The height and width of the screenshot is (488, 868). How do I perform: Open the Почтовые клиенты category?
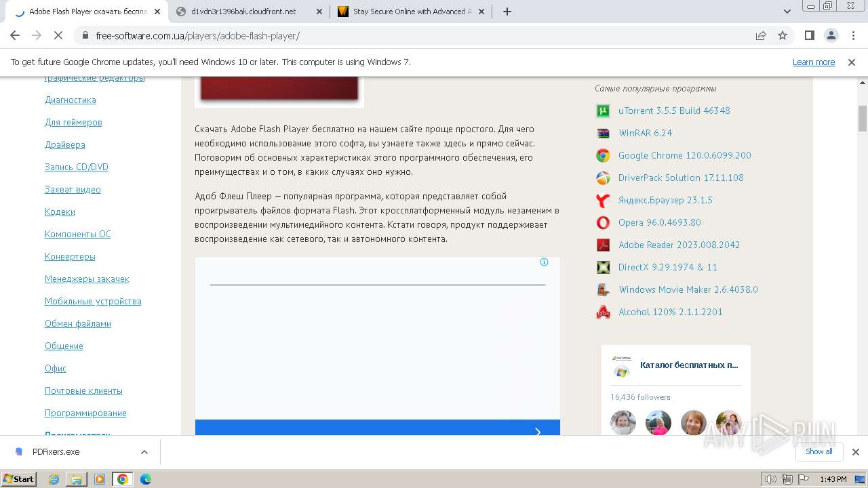(83, 391)
